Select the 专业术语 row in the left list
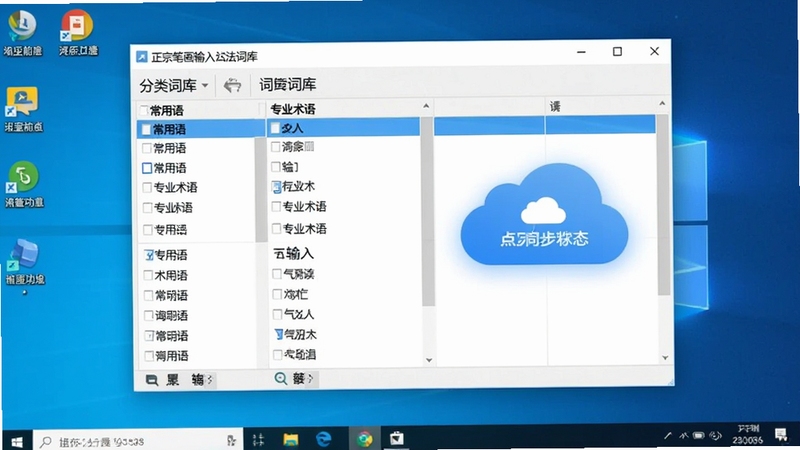The width and height of the screenshot is (800, 450). [x=176, y=188]
